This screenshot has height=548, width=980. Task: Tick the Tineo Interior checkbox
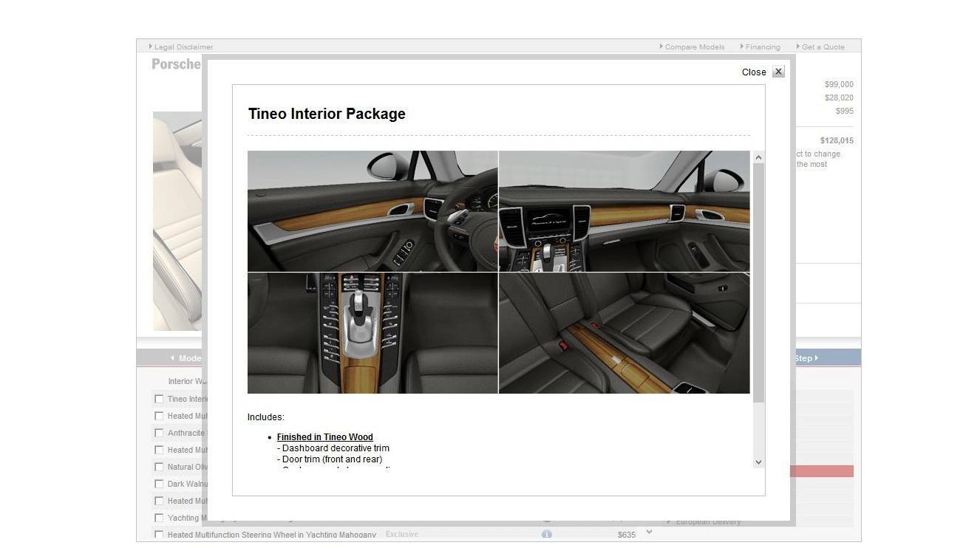[x=159, y=399]
